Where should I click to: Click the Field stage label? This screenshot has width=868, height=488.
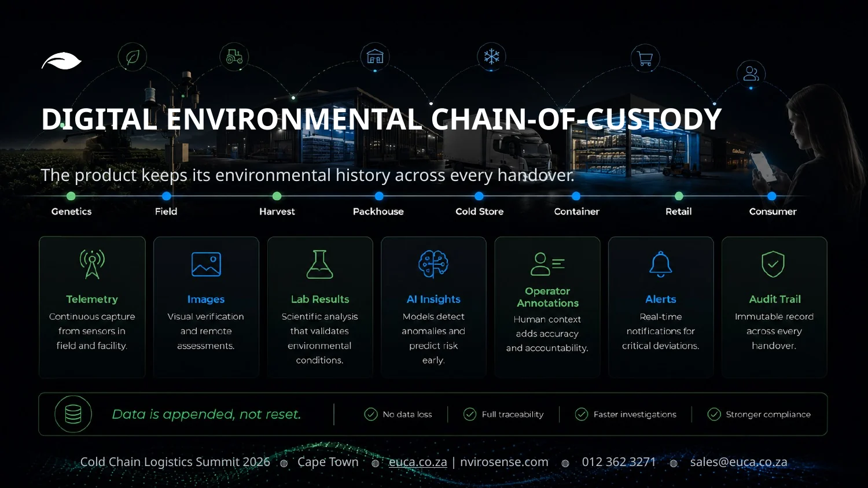click(166, 212)
